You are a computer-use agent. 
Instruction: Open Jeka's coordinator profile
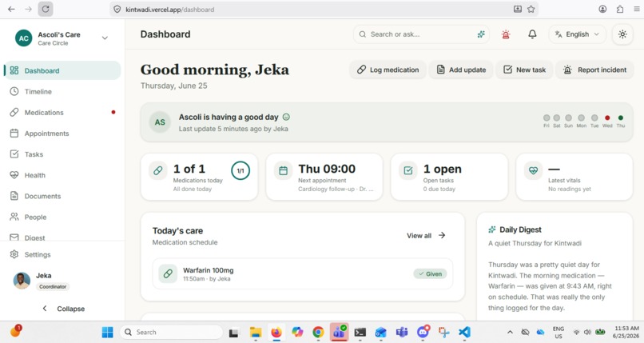[x=62, y=281]
